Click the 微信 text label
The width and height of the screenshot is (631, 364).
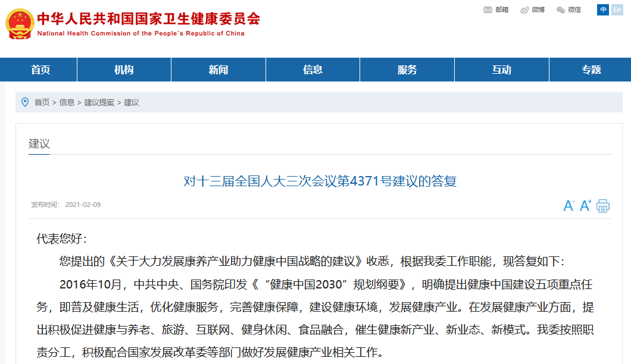click(574, 10)
